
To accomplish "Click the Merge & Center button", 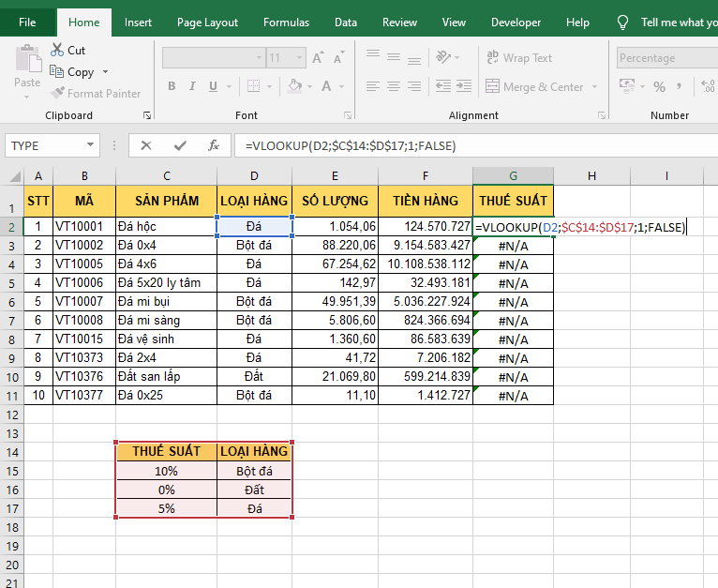I will pyautogui.click(x=535, y=87).
